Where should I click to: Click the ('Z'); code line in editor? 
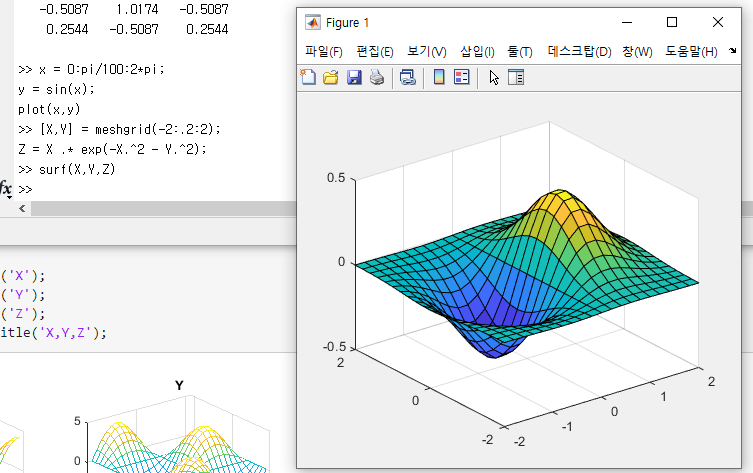pos(23,314)
